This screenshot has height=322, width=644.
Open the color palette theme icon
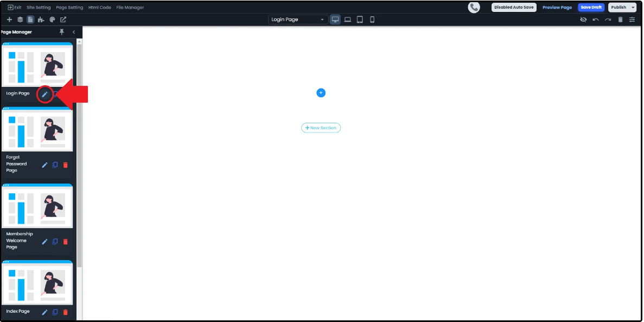52,20
